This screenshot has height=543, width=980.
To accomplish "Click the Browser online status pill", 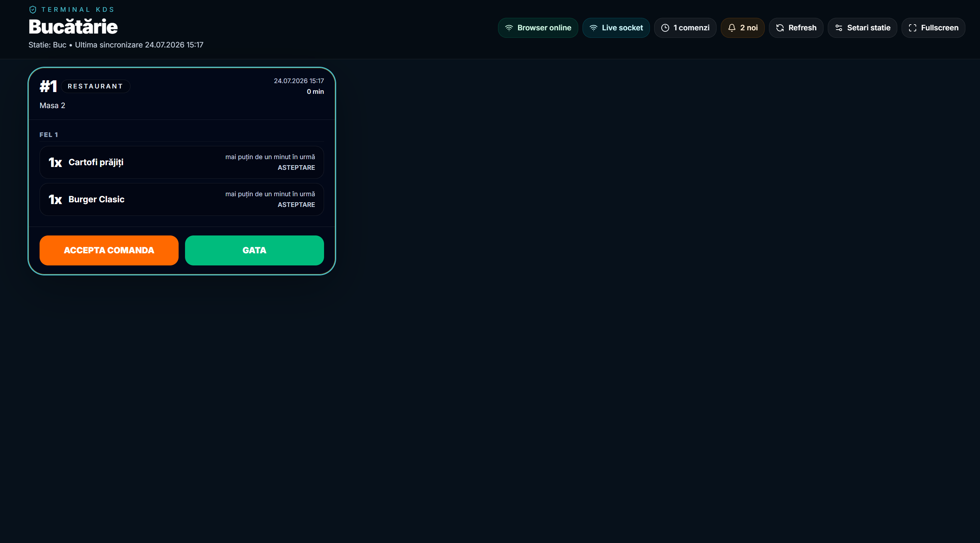I will (538, 28).
